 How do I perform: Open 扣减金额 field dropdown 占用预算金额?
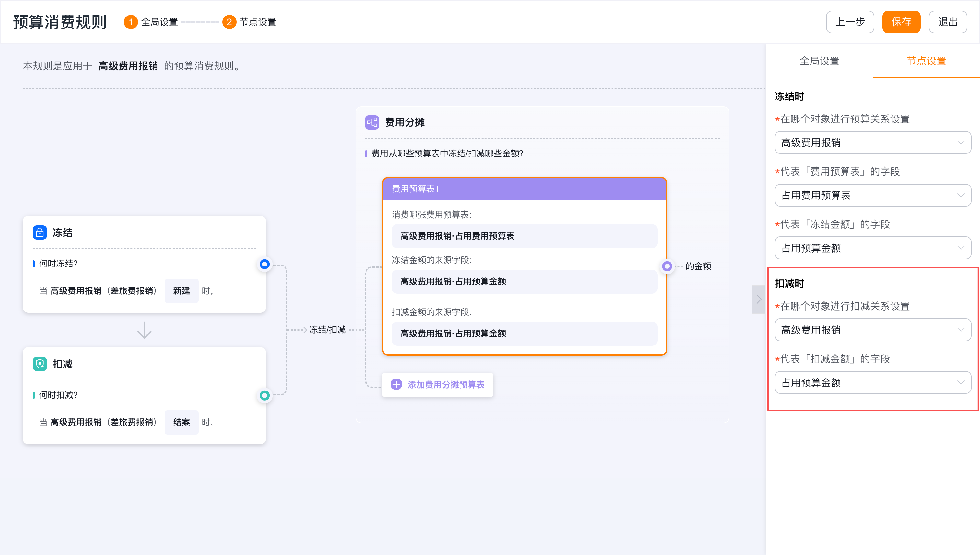pyautogui.click(x=872, y=382)
